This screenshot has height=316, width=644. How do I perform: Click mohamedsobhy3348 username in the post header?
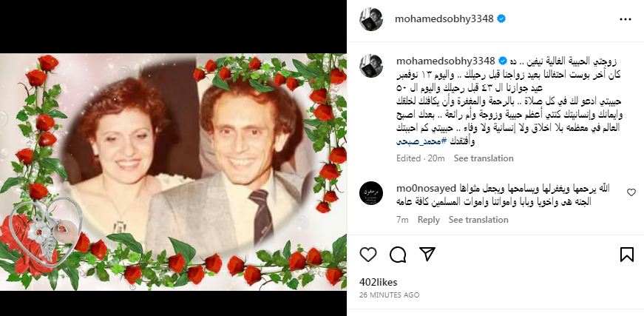pos(444,19)
